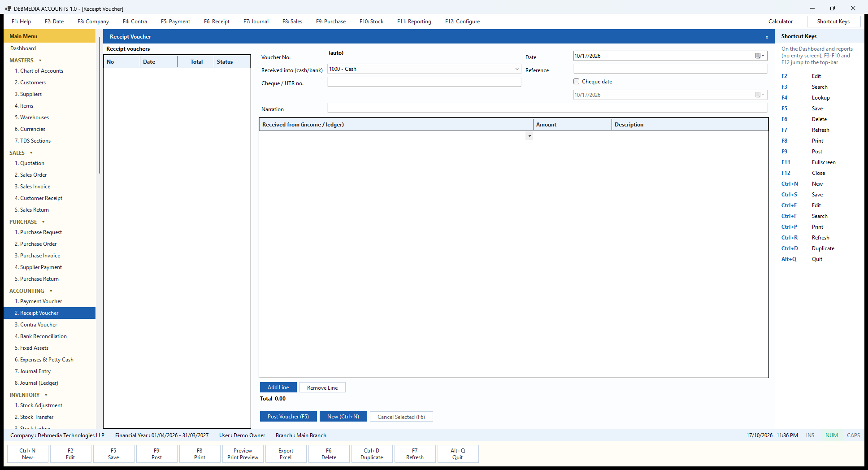Image resolution: width=868 pixels, height=470 pixels.
Task: Collapse the ACCOUNTING section arrow
Action: [51, 291]
